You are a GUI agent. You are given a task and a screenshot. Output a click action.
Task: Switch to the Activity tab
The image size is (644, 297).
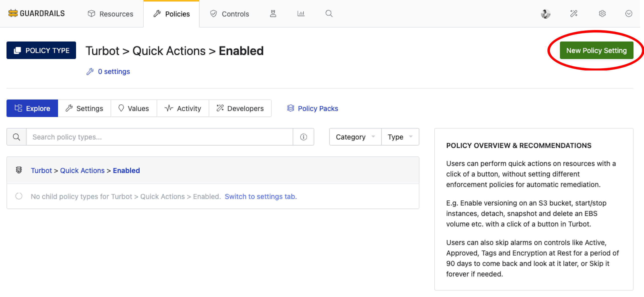[183, 108]
